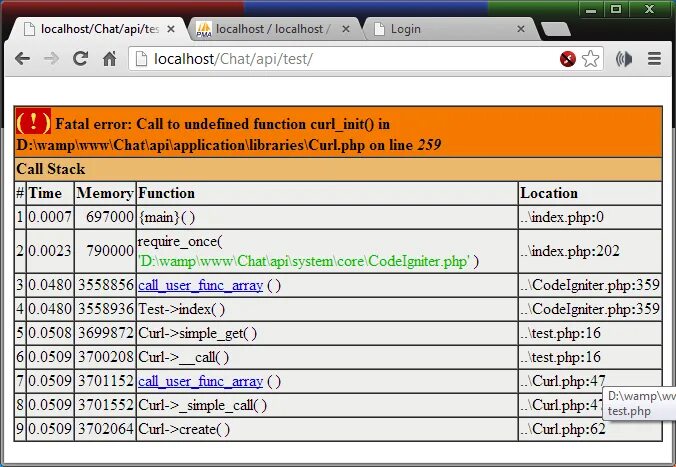This screenshot has height=467, width=676.
Task: Close the localhost/Chat/api/test tab
Action: point(171,29)
